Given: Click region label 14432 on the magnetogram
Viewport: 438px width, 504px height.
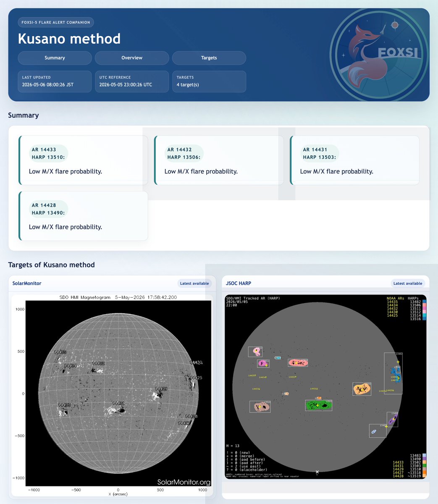Looking at the screenshot, I should (98, 363).
